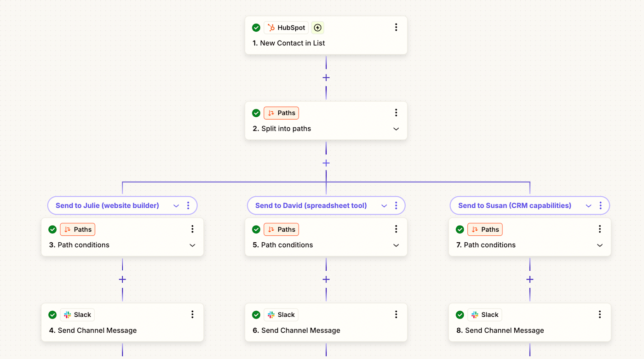Click the instant trigger lightning icon
Viewport: 644px width, 359px height.
coord(317,28)
